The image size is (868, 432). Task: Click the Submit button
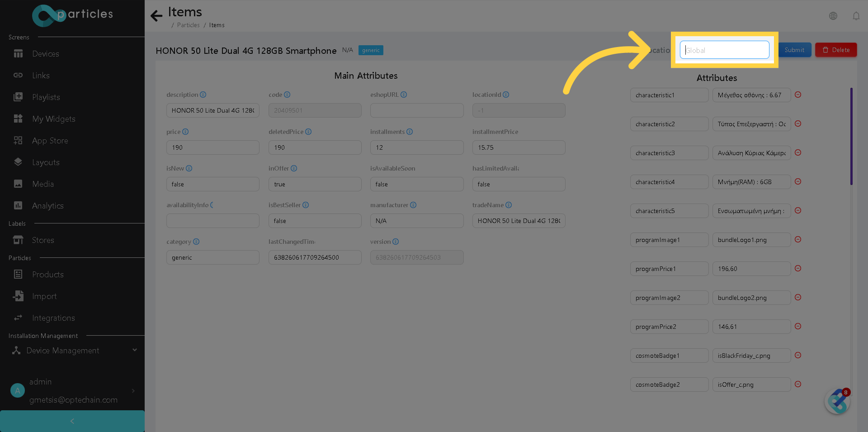click(794, 50)
